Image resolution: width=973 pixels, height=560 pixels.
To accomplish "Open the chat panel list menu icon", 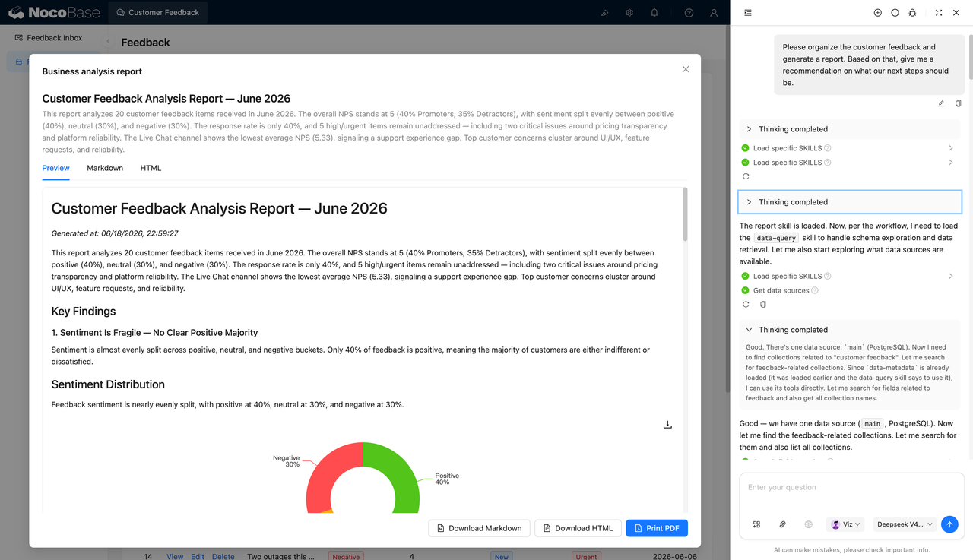I will tap(748, 13).
